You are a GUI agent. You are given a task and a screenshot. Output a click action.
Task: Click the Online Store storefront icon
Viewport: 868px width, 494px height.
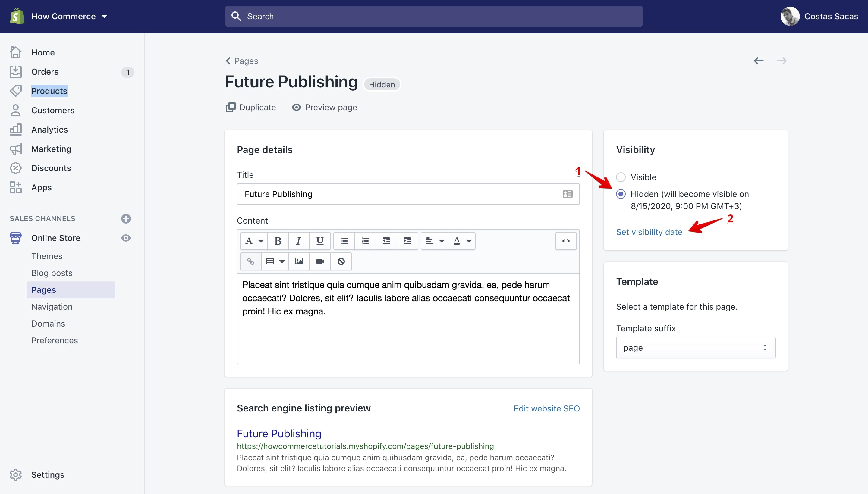click(x=16, y=238)
